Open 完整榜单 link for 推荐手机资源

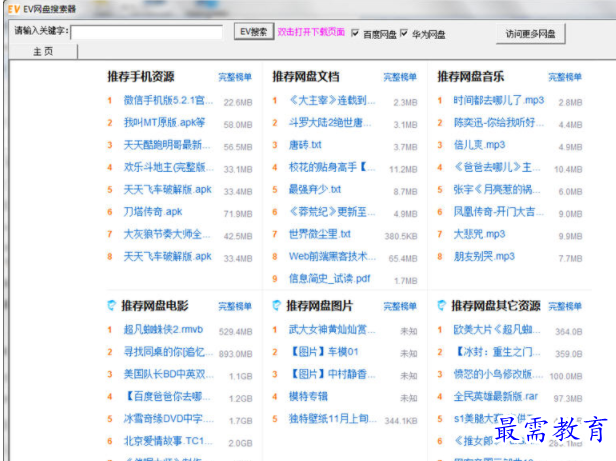[235, 77]
